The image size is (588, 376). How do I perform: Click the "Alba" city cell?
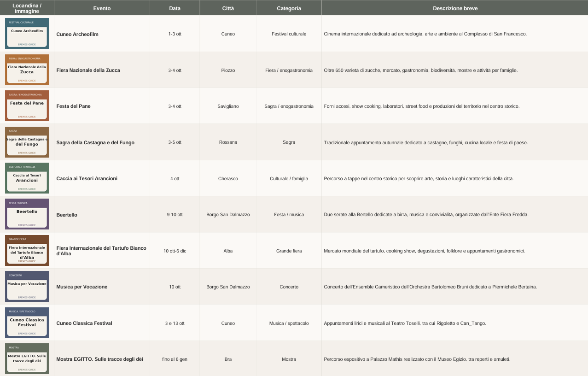click(x=228, y=251)
